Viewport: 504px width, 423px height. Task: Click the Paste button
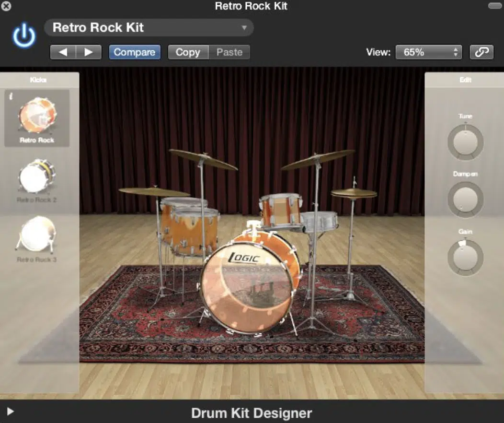[229, 52]
